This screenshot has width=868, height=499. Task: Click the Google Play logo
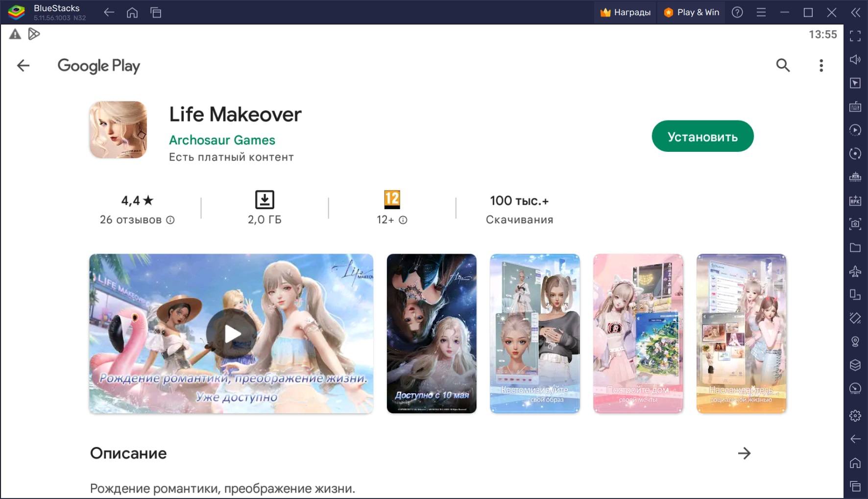coord(99,66)
